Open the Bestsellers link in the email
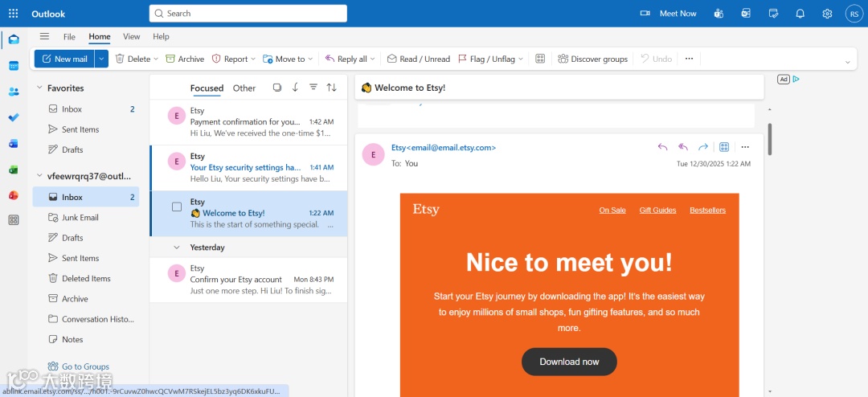 (707, 210)
